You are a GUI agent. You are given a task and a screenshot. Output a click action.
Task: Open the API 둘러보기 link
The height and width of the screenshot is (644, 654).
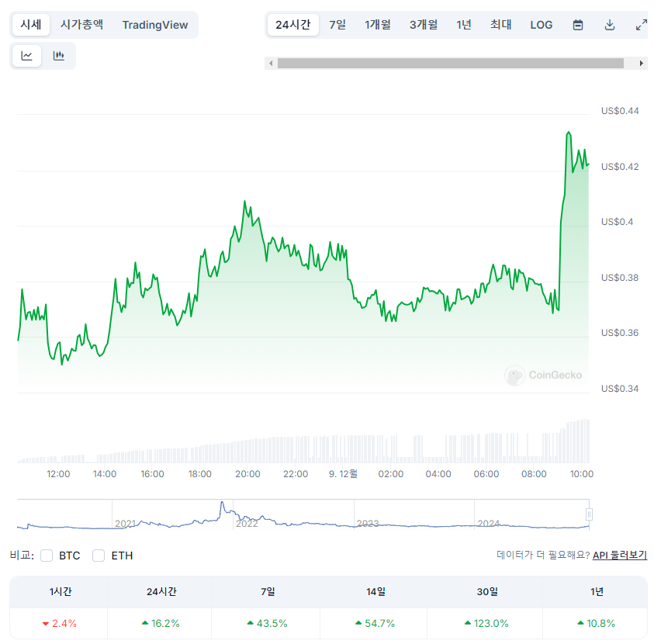point(619,555)
